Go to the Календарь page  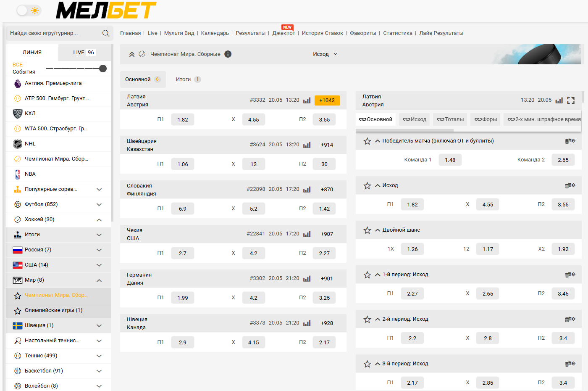click(215, 33)
